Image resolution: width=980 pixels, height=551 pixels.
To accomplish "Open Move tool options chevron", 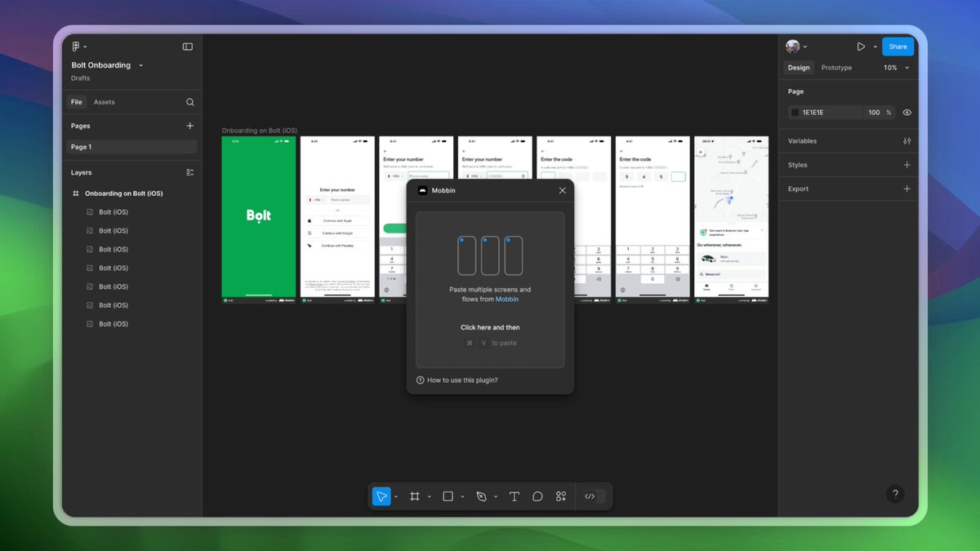I will 397,496.
